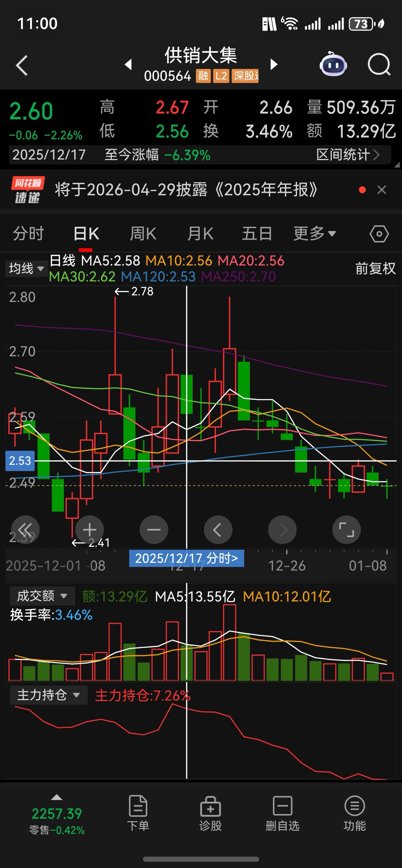The image size is (402, 868).
Task: Tap the 2.78 high price annotation
Action: pos(134,291)
